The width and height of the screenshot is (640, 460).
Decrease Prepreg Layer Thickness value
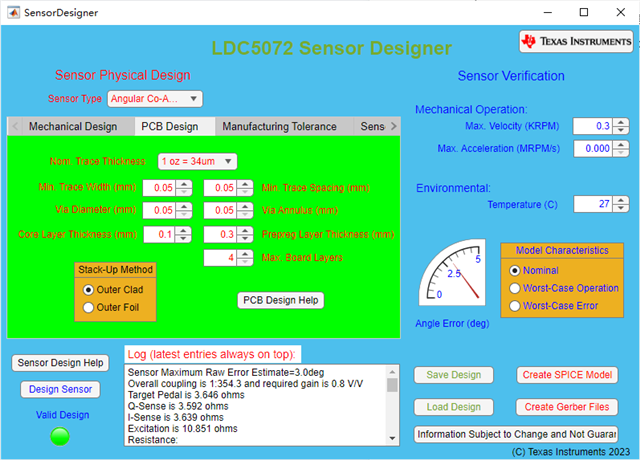tap(245, 239)
